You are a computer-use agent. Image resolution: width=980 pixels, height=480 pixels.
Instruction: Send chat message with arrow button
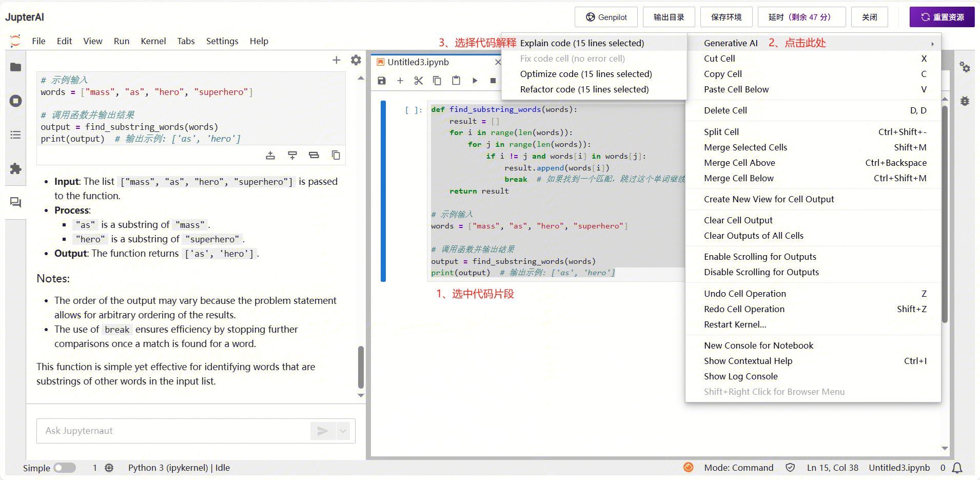323,431
